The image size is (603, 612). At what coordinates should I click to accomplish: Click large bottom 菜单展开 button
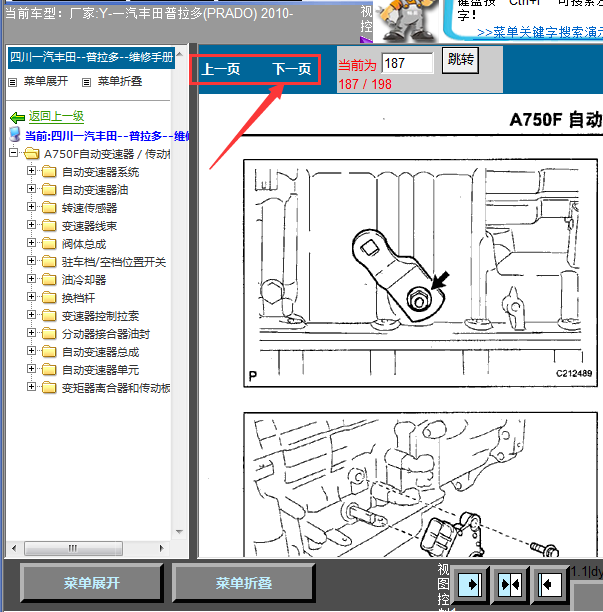92,583
